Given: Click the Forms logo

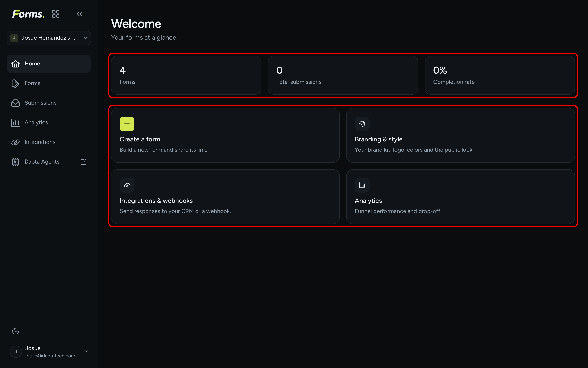Looking at the screenshot, I should coord(28,14).
